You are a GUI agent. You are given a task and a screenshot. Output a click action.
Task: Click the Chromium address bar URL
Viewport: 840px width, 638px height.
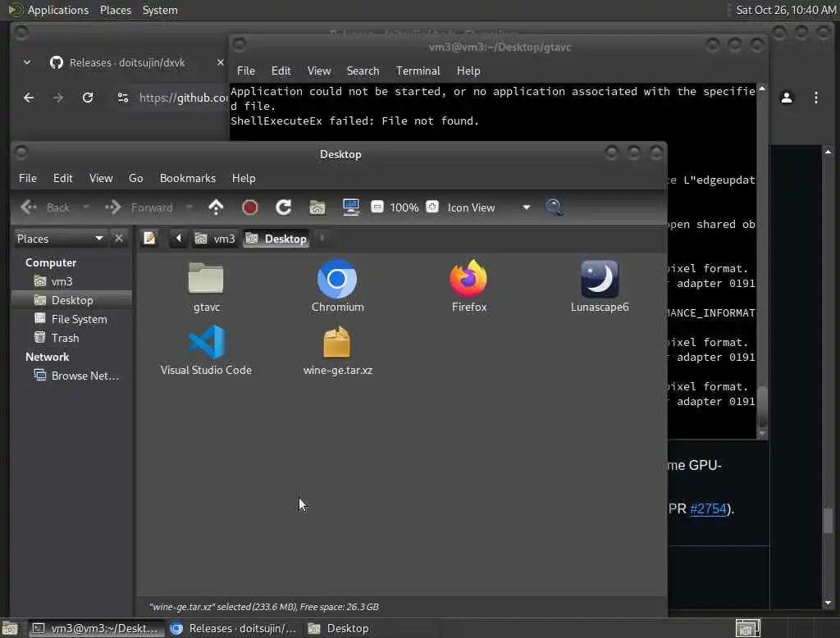coord(183,98)
